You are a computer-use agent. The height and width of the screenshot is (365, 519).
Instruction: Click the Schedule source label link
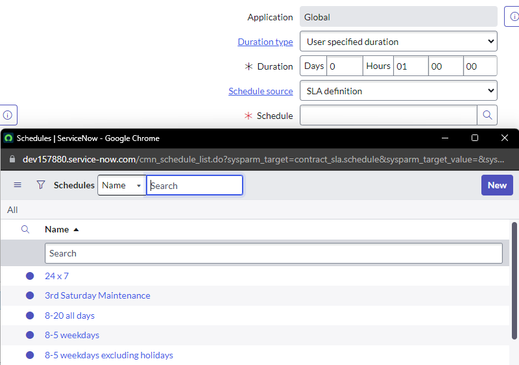pos(261,91)
